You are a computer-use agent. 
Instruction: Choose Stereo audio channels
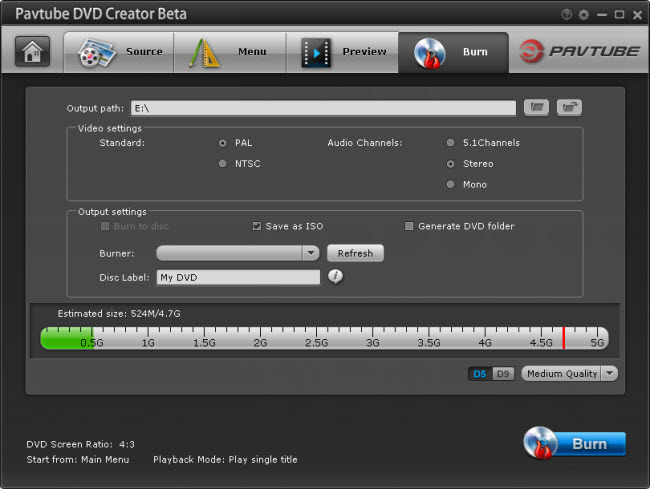(x=450, y=164)
